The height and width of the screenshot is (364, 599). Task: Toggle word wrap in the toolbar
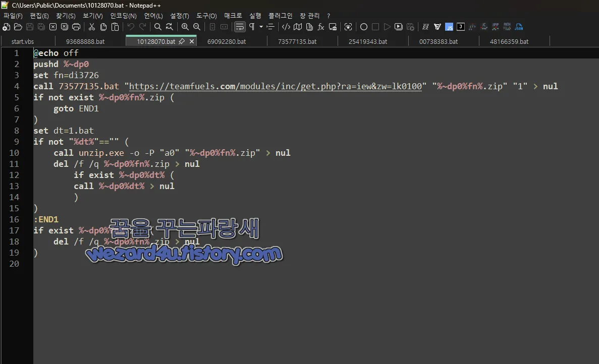[x=240, y=27]
